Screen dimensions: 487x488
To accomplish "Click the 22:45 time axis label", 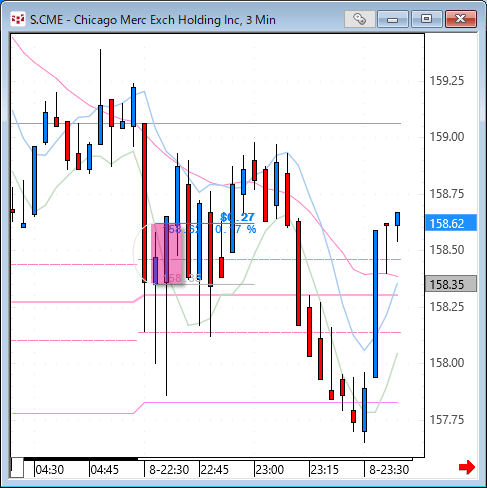I will coord(215,470).
